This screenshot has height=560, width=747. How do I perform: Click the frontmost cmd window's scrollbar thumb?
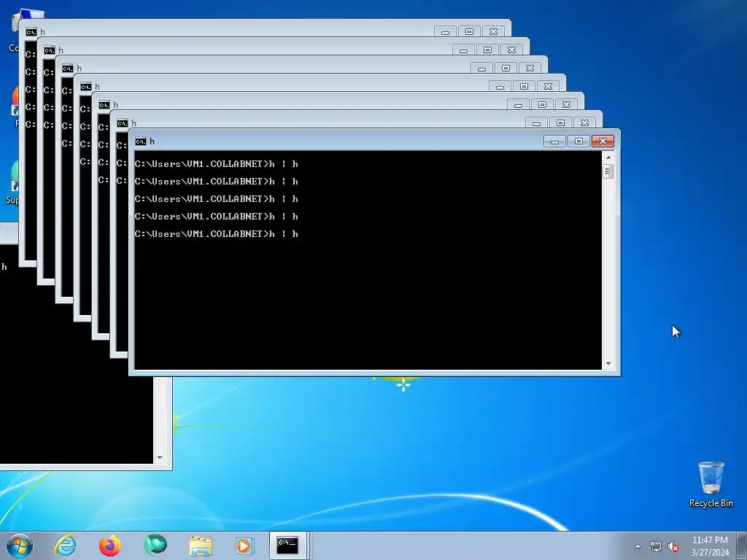608,171
